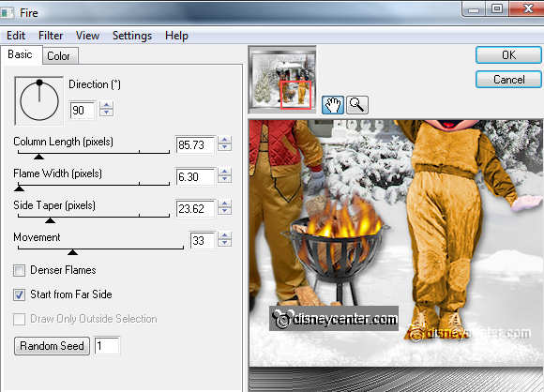Click the Flame Width value field
Viewport: 544px width, 392px height.
[195, 177]
